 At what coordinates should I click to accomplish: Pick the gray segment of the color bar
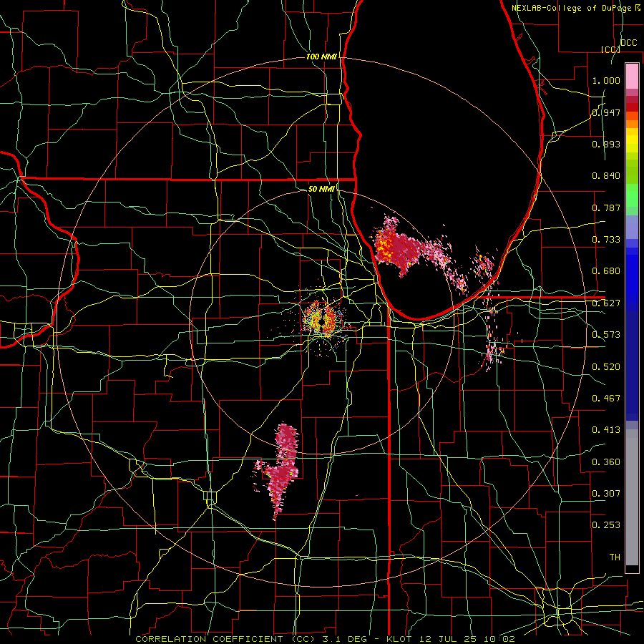pyautogui.click(x=632, y=497)
